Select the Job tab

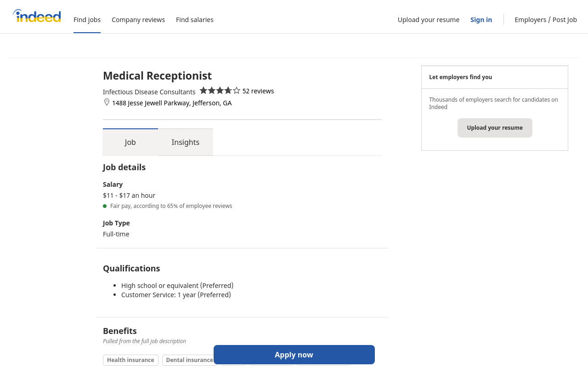[x=130, y=142]
